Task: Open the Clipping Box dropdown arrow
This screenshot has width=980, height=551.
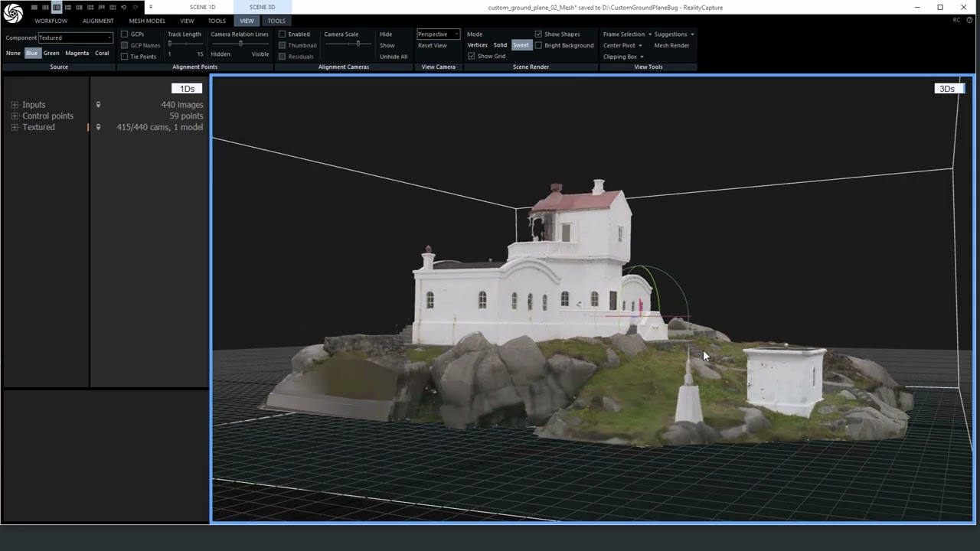Action: 642,57
